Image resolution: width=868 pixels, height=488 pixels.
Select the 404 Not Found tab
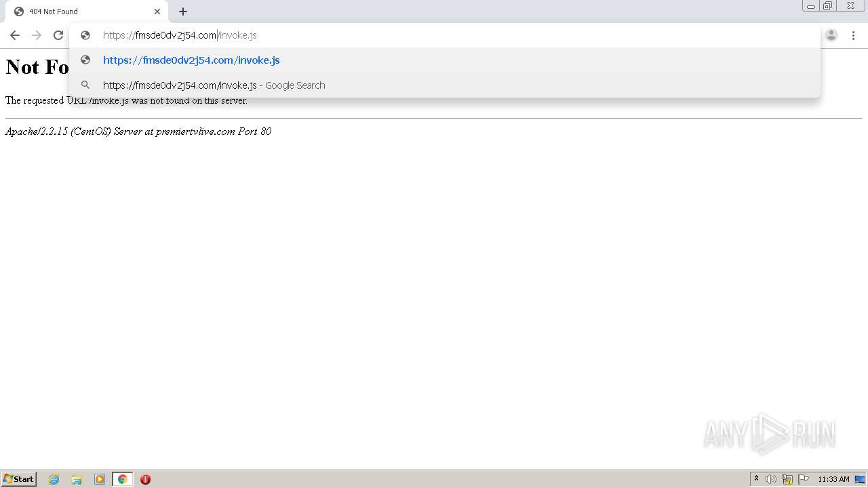click(87, 12)
